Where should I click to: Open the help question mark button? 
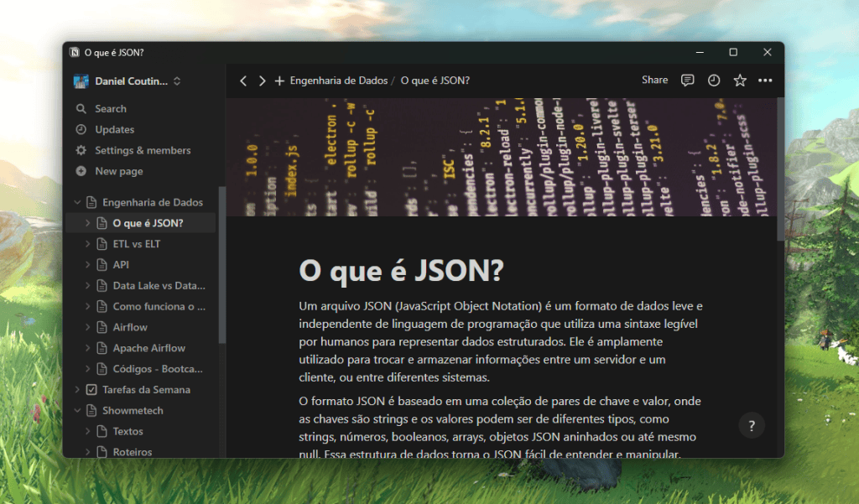coord(752,425)
